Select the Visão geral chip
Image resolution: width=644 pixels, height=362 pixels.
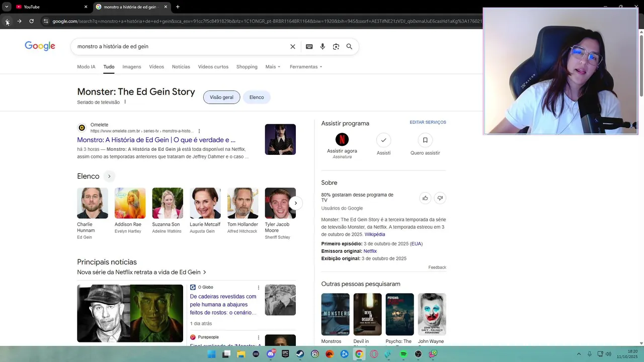point(221,97)
